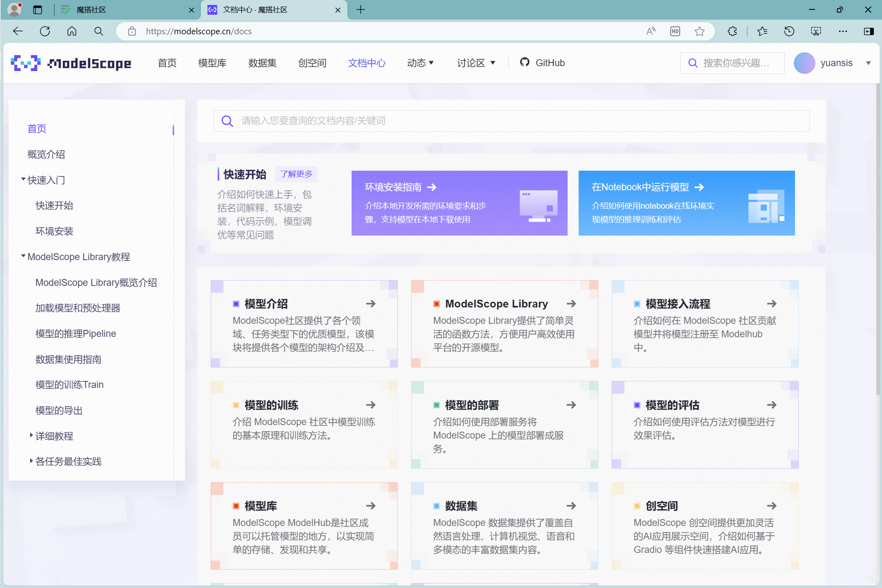Open 模型的训练Train sidebar item

(x=69, y=385)
